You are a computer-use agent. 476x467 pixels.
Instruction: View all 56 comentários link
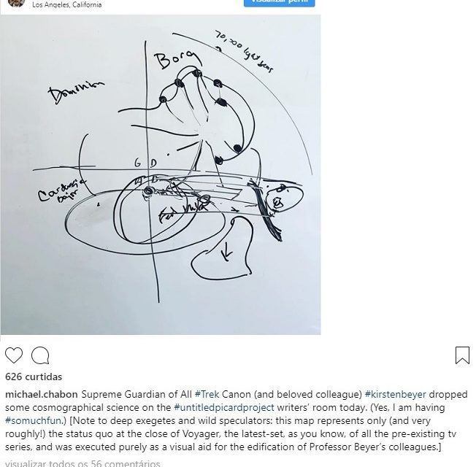[82, 463]
